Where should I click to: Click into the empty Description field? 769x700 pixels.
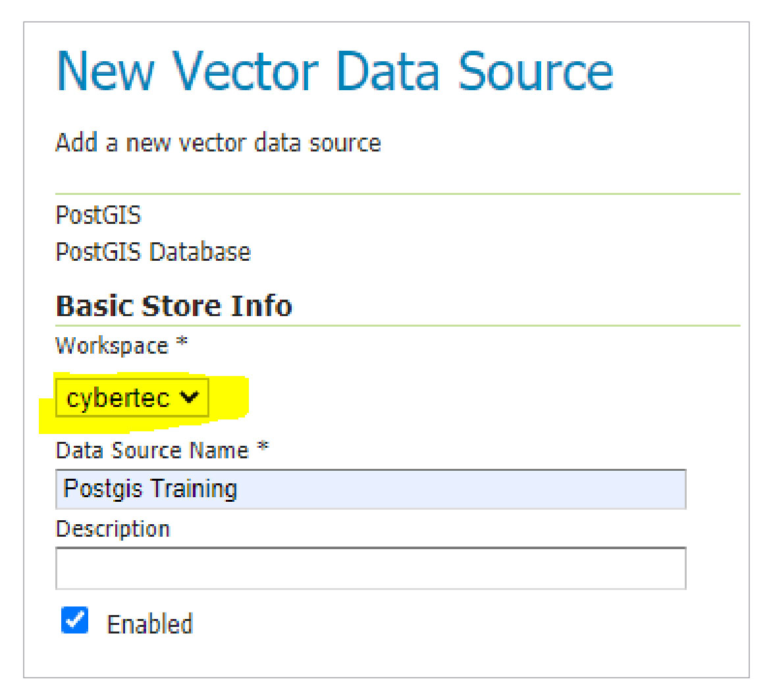click(x=371, y=568)
